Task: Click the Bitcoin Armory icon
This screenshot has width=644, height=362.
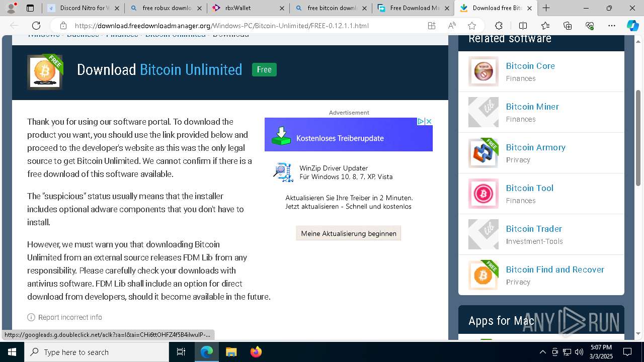Action: click(x=484, y=153)
